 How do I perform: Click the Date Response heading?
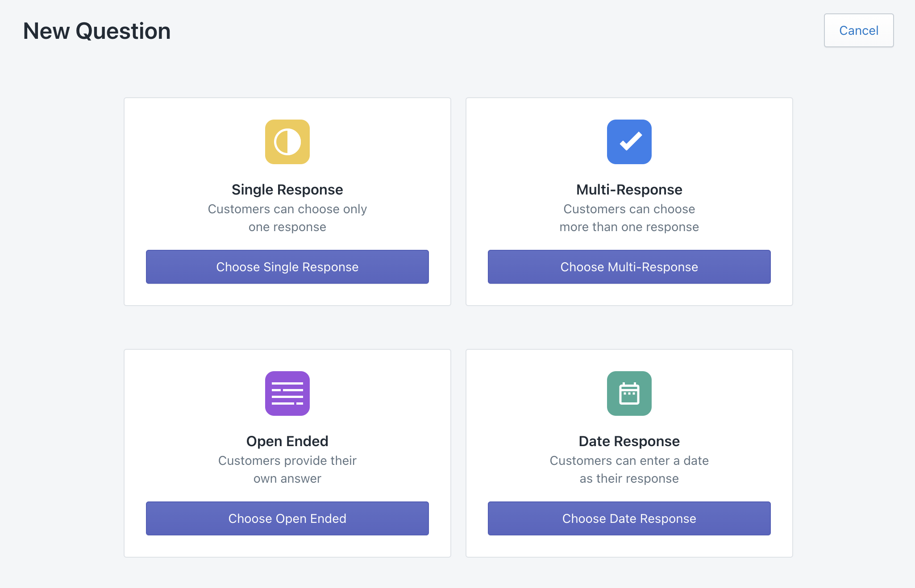tap(629, 441)
